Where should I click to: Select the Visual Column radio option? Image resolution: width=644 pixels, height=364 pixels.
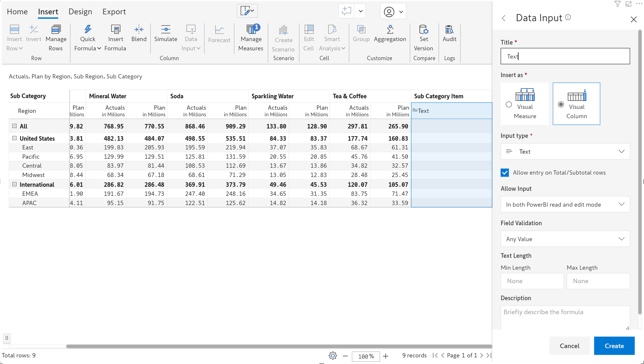(x=561, y=104)
